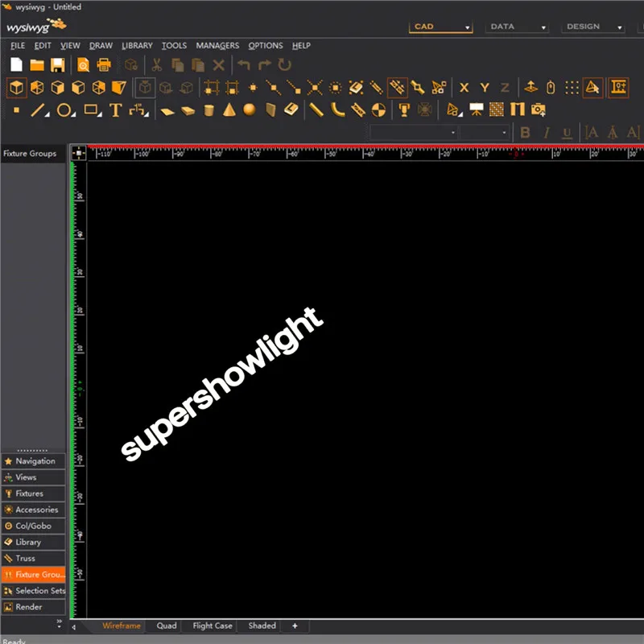Toggle the highlighted truss snap icon

click(397, 88)
